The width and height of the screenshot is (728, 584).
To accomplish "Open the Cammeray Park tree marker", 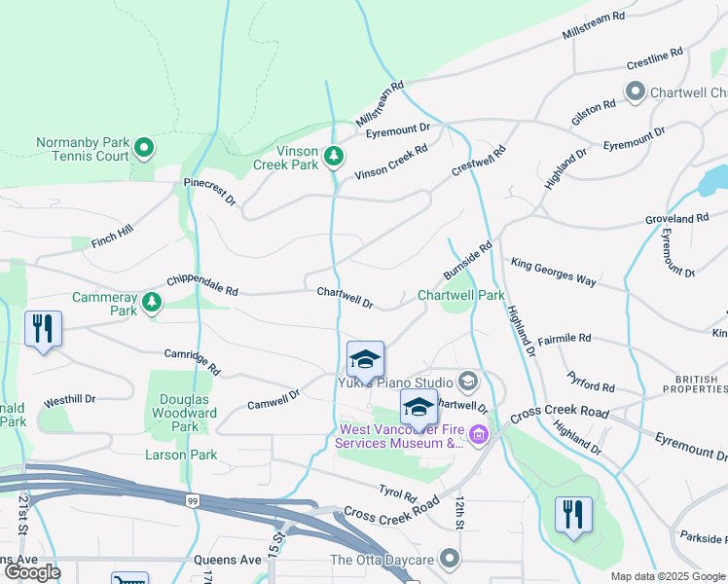I will click(152, 303).
